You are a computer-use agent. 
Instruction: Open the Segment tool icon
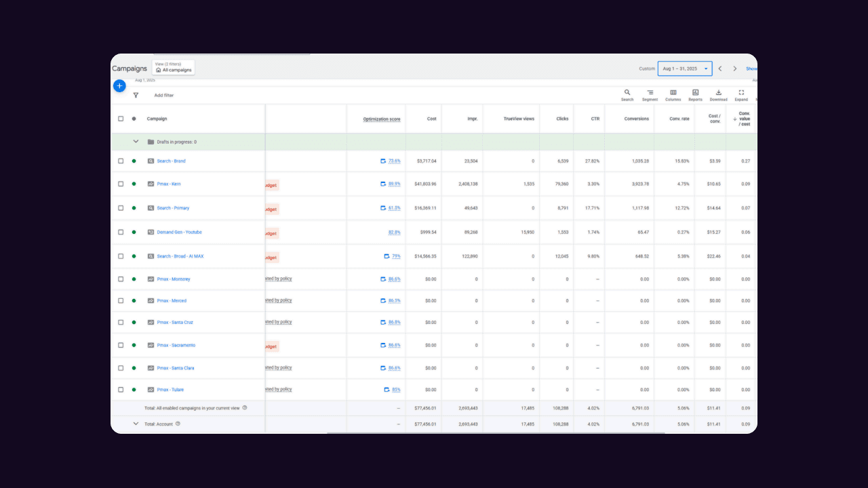point(650,93)
